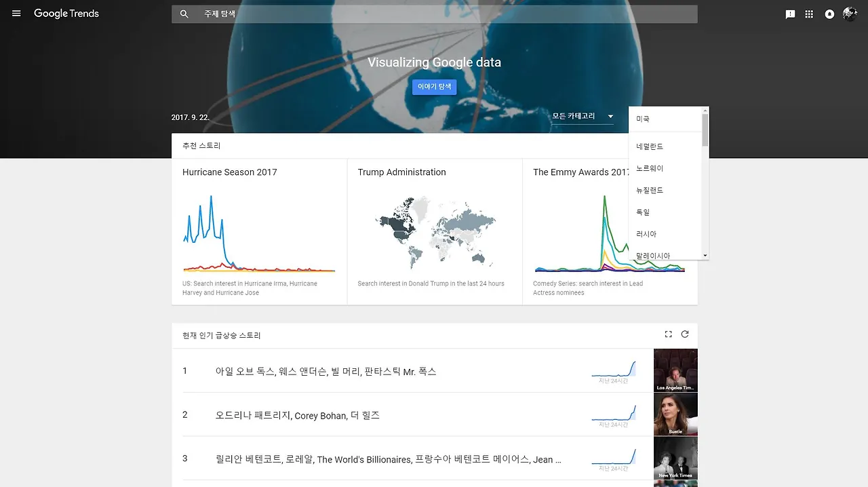The width and height of the screenshot is (868, 487).
Task: Click the Los Angeles Times thumbnail
Action: 675,370
